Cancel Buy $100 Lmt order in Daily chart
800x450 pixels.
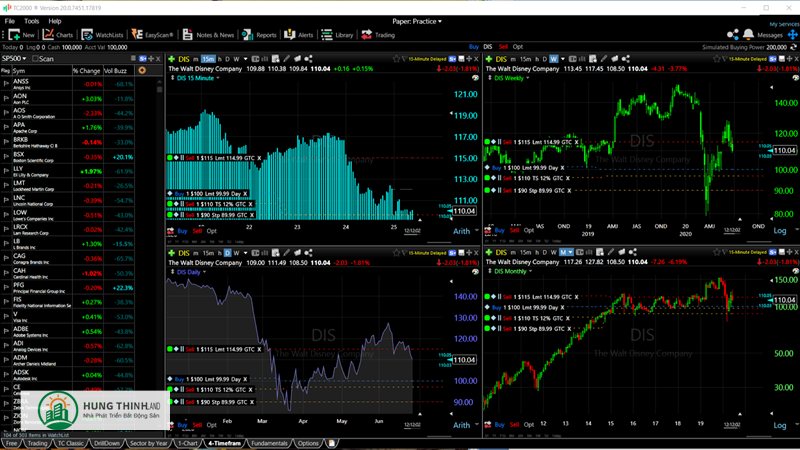(245, 379)
